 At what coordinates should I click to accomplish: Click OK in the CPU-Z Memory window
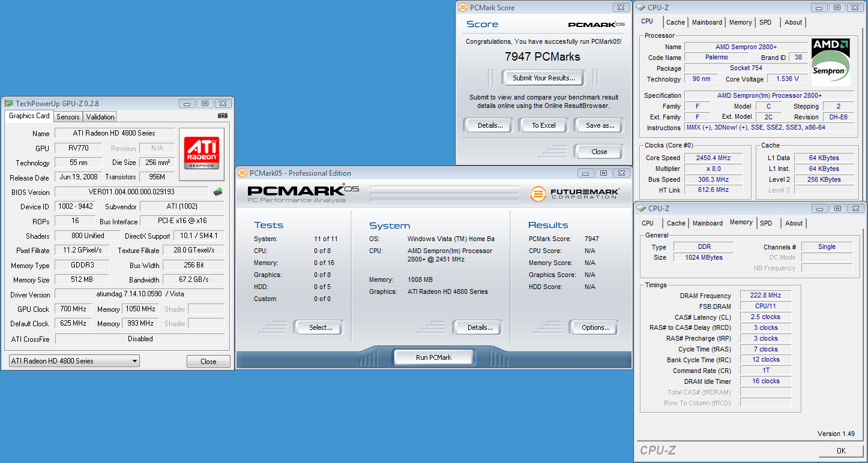pyautogui.click(x=841, y=451)
